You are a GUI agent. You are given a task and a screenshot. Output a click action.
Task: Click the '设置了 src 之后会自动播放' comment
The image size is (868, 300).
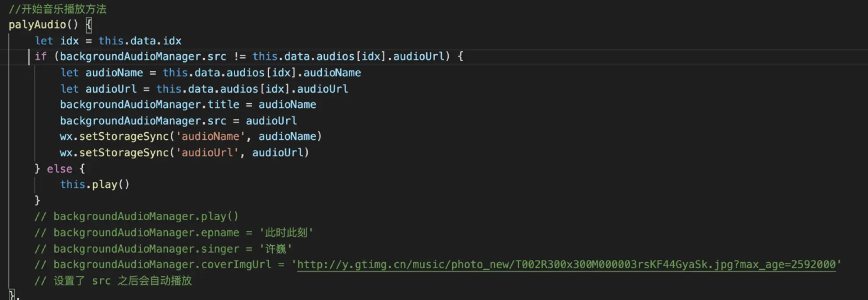click(x=123, y=281)
